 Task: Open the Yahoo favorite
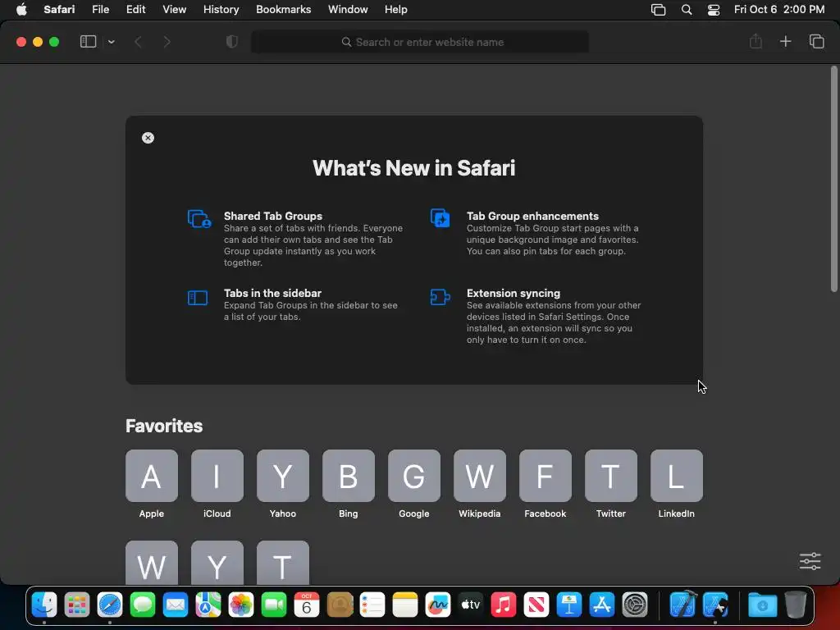point(283,484)
